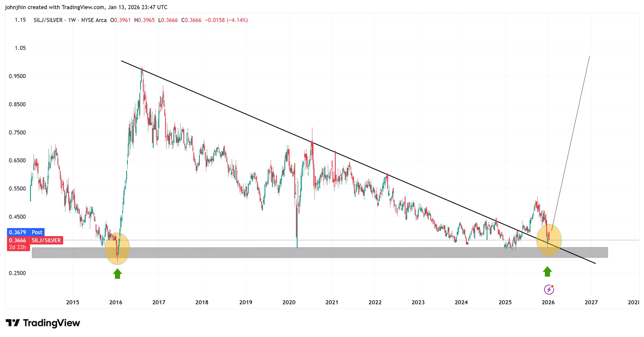Screen dimensions: 644x337
Task: Select the orange ellipse near 2026 candles
Action: pyautogui.click(x=555, y=236)
